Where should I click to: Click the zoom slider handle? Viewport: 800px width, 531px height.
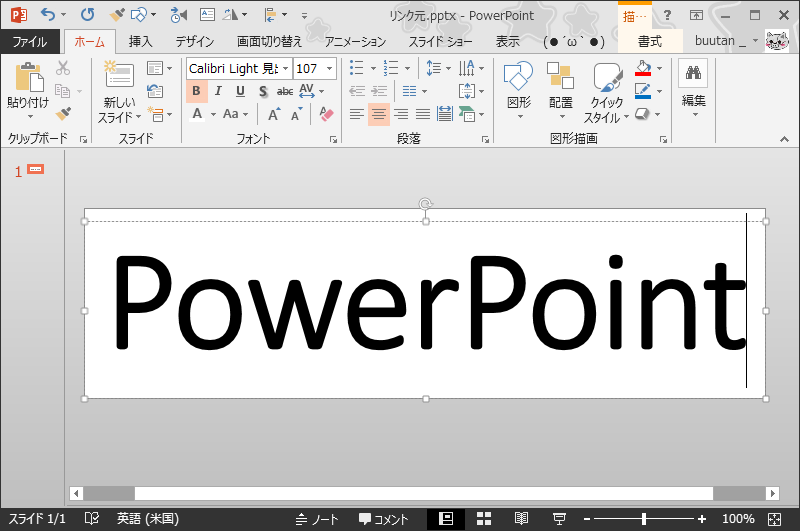644,519
